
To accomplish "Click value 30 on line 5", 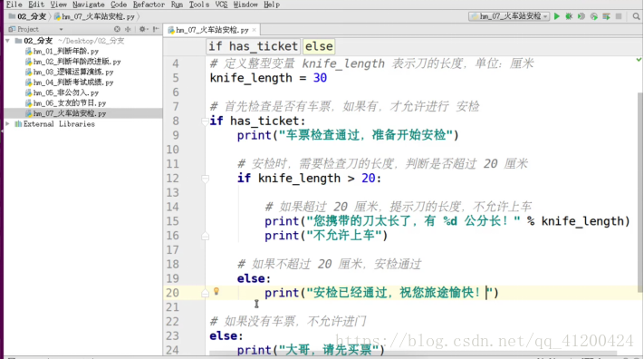I will [320, 78].
